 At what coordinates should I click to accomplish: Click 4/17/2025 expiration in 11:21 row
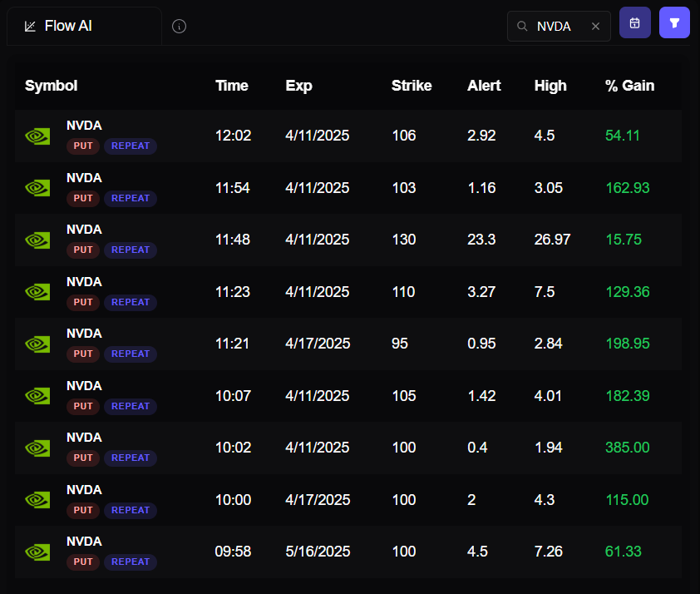(318, 344)
